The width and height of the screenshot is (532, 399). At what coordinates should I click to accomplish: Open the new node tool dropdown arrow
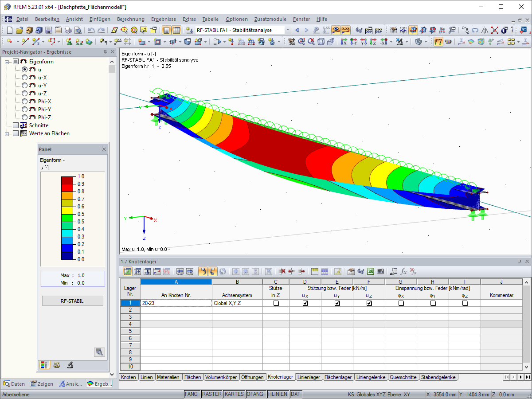(17, 42)
